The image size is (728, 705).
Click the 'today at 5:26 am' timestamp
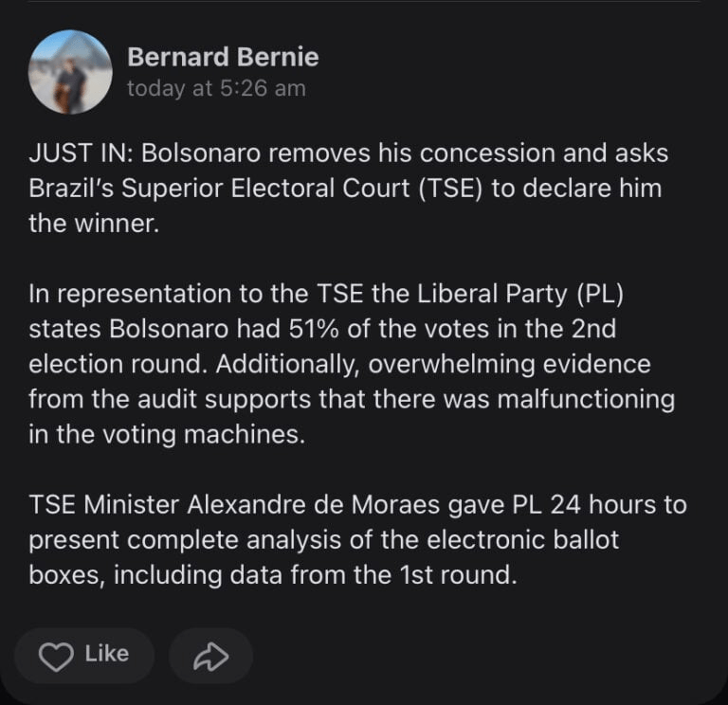point(216,89)
